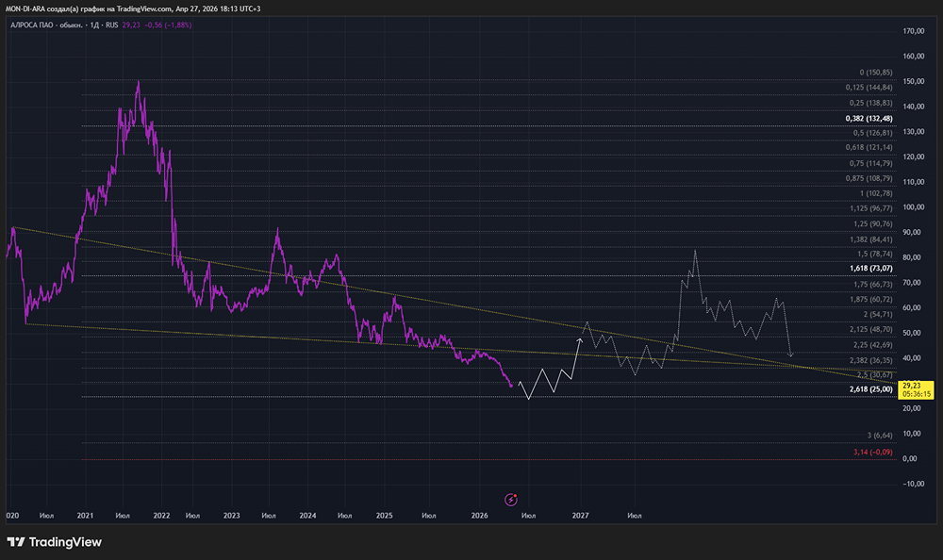Click the yellow 29,23 current price label

click(916, 389)
